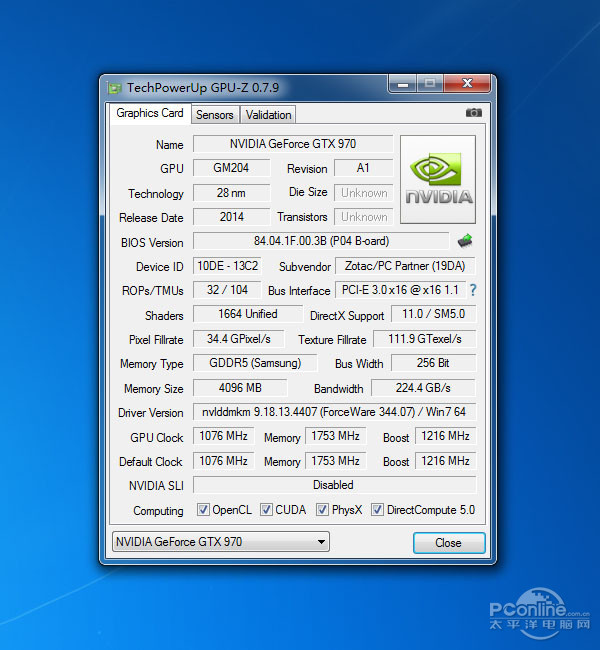Click the Driver Version label
This screenshot has width=600, height=650.
click(151, 413)
